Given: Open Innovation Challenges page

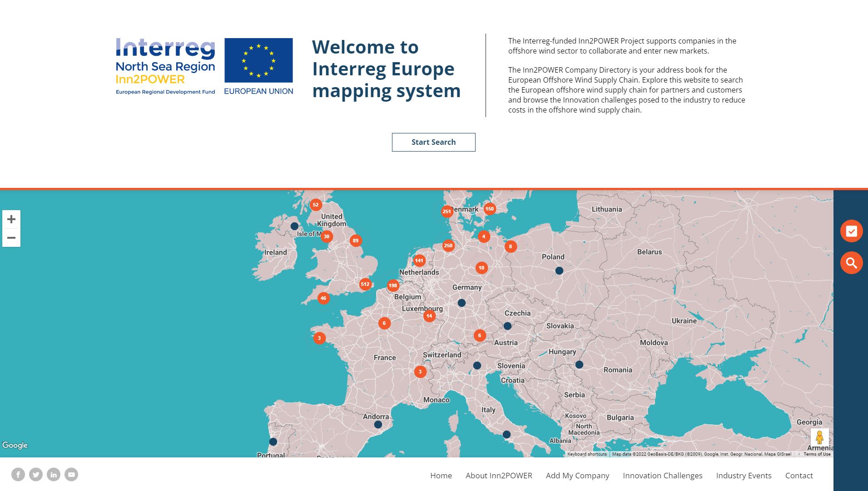Looking at the screenshot, I should pyautogui.click(x=662, y=476).
